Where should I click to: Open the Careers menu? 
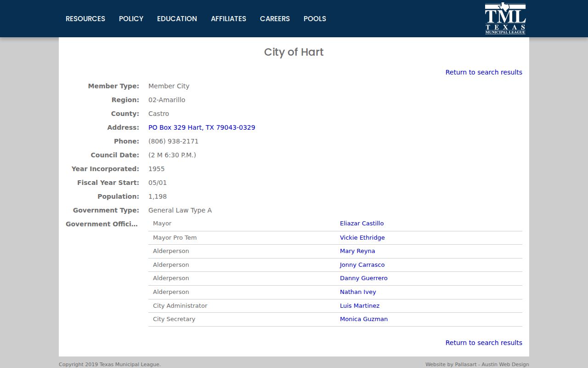(275, 19)
